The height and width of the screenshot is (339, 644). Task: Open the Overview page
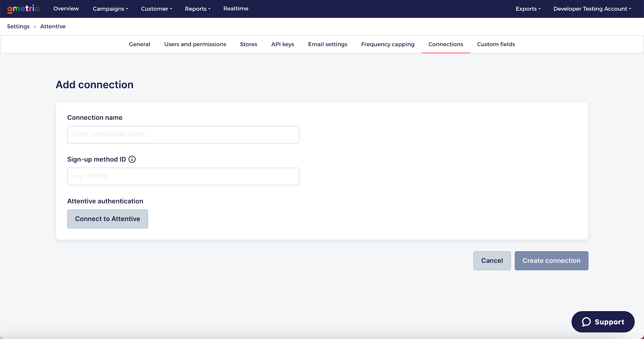tap(66, 8)
